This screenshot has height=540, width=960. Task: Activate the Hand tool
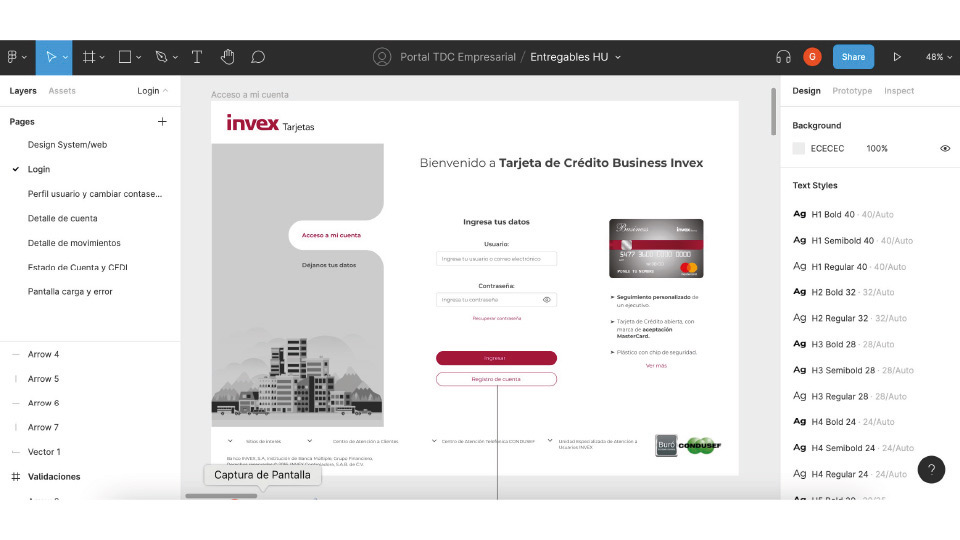click(x=228, y=57)
